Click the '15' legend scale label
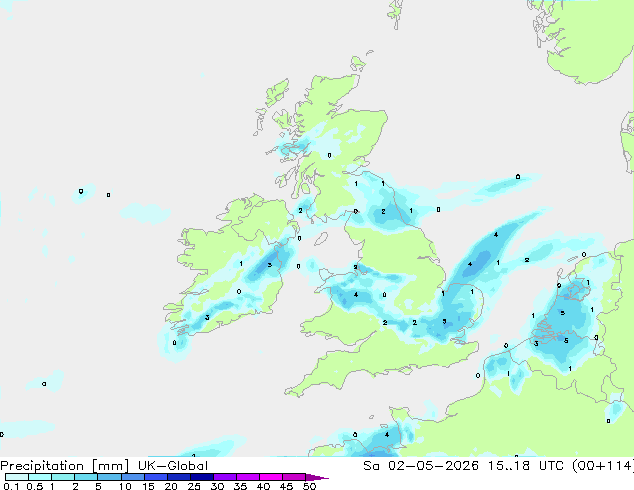The image size is (634, 490). pyautogui.click(x=148, y=486)
